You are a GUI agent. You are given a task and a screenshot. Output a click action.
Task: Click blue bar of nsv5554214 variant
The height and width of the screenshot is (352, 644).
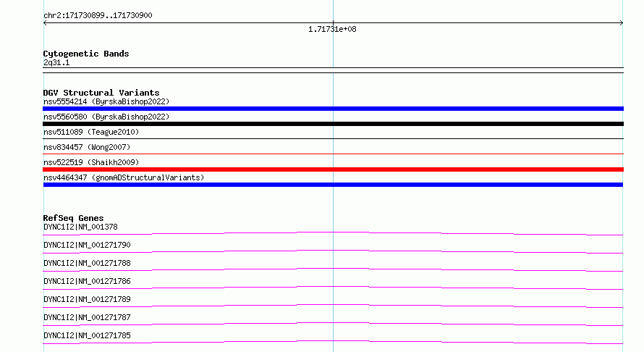click(333, 109)
